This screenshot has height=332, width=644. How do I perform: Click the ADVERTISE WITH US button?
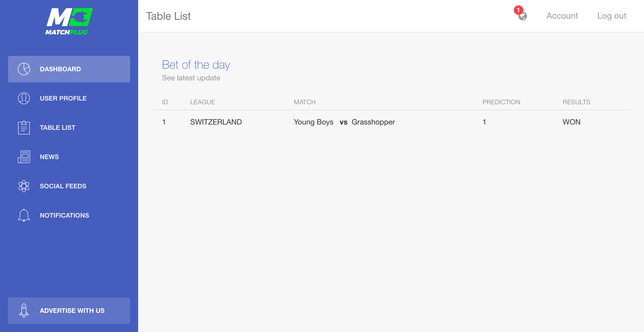[x=69, y=311]
